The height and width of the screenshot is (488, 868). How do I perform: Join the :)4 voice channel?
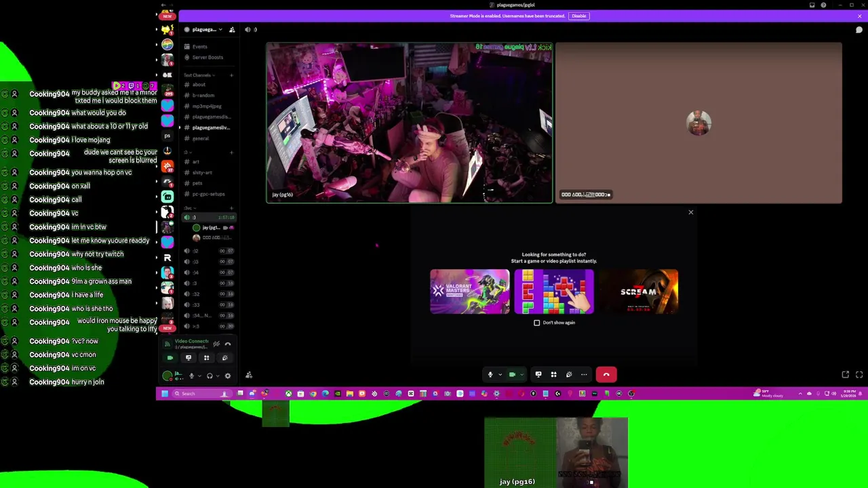(x=209, y=272)
